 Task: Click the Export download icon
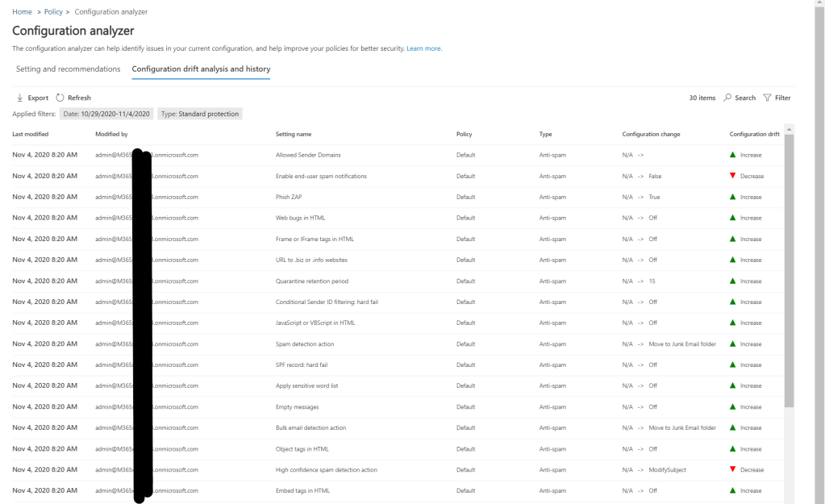tap(19, 98)
